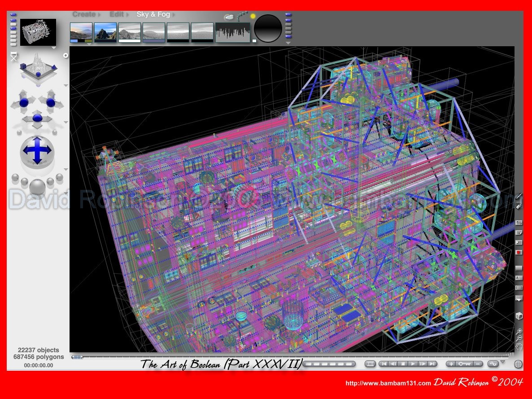The image size is (532, 399).
Task: Click the blue-and-olive color bar under first sky thumbnail
Action: (81, 41)
